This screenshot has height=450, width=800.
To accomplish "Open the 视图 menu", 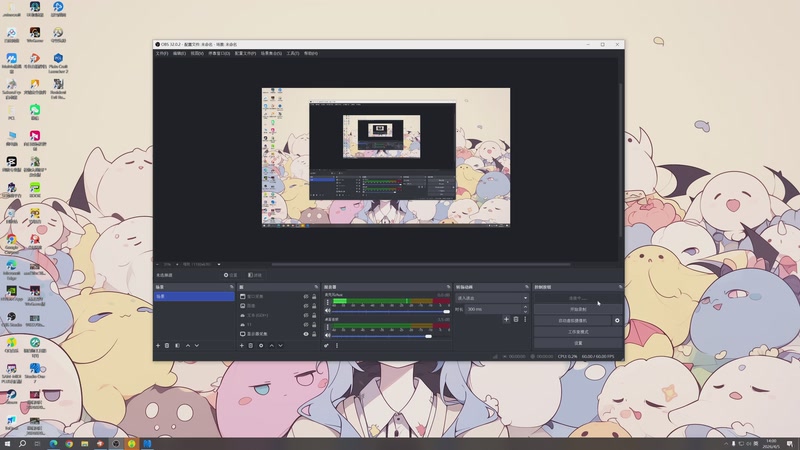I will (197, 53).
